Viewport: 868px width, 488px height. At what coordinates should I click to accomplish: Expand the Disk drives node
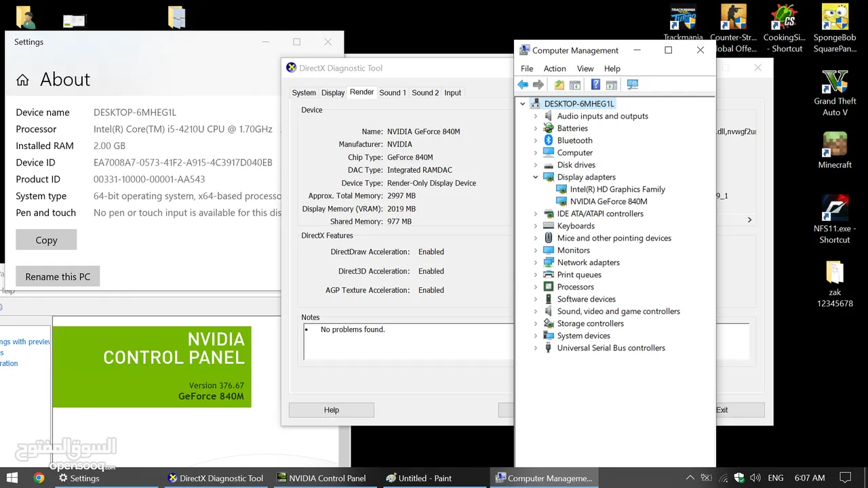pyautogui.click(x=535, y=165)
